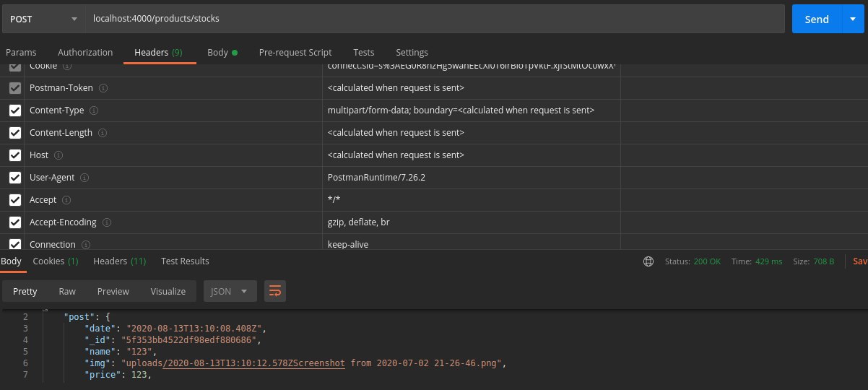Click the info icon beside Content-Length
Image resolution: width=868 pixels, height=390 pixels.
click(103, 133)
